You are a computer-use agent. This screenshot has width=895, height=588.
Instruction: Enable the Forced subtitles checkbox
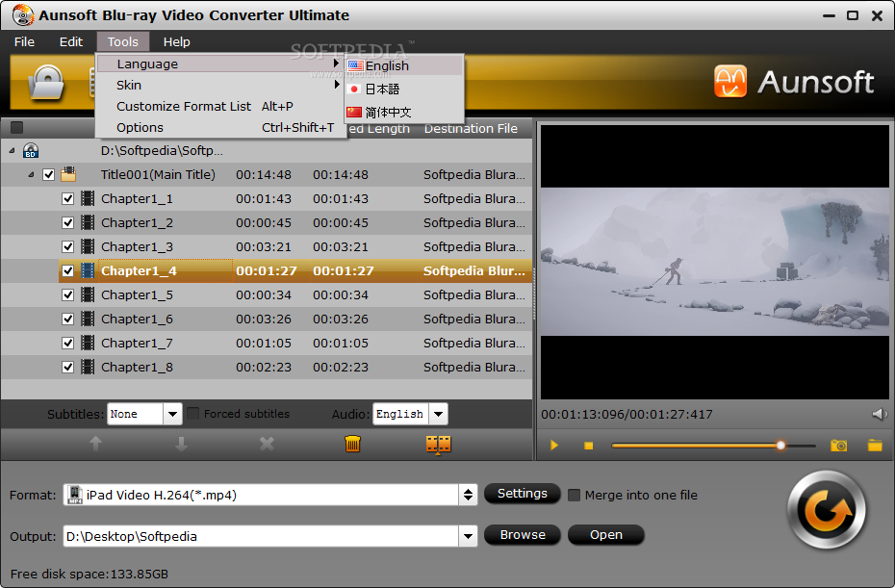click(192, 413)
